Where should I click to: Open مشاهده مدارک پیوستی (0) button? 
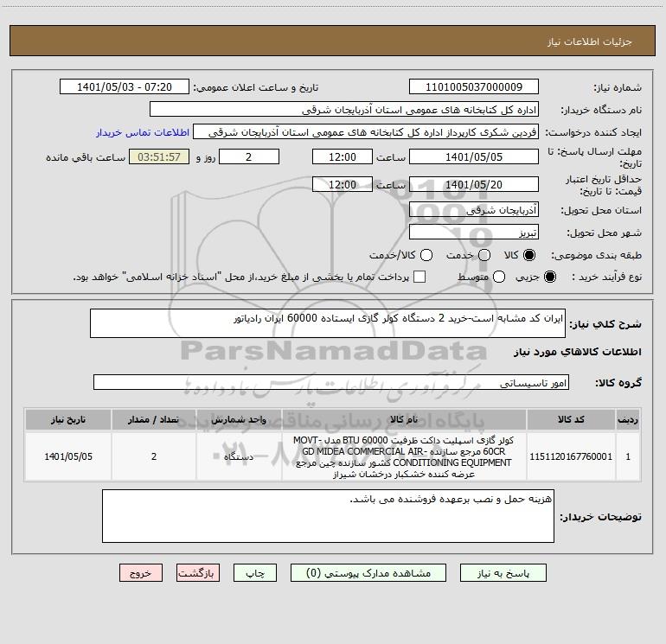368,573
